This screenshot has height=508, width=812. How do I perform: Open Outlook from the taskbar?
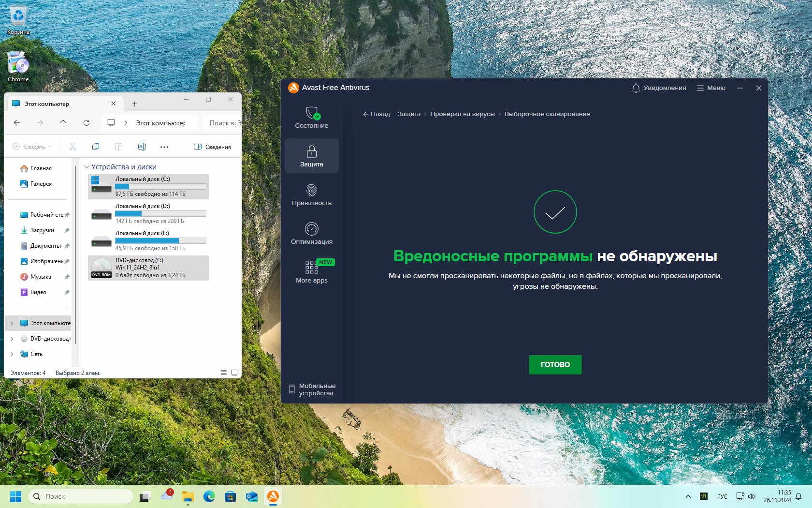251,496
